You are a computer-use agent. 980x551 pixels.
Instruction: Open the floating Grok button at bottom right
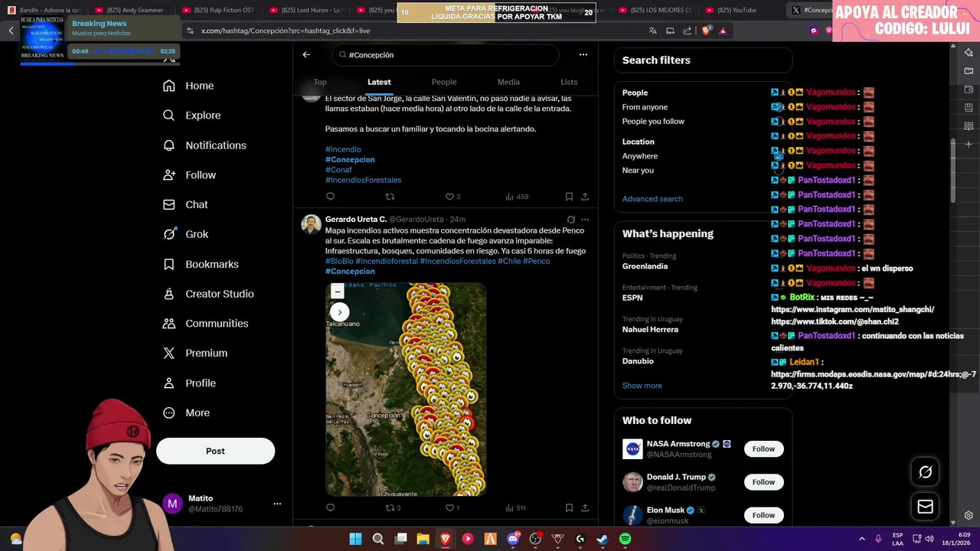click(x=925, y=472)
